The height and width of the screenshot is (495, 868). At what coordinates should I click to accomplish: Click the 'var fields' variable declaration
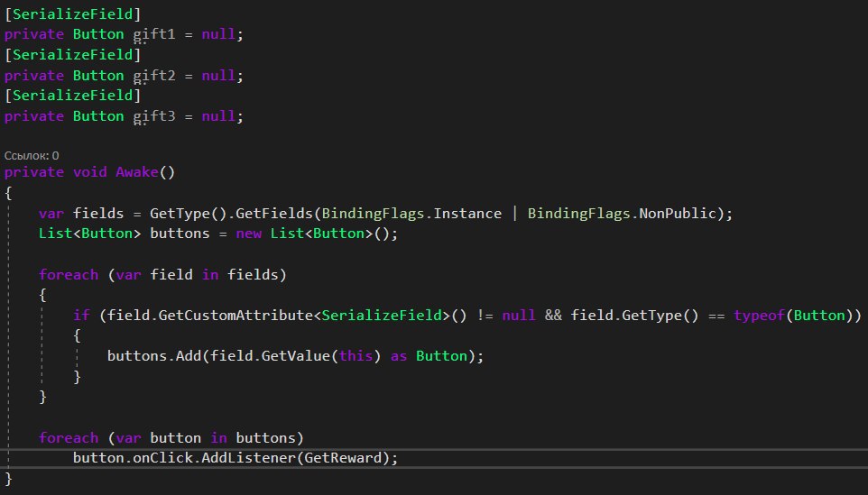81,214
